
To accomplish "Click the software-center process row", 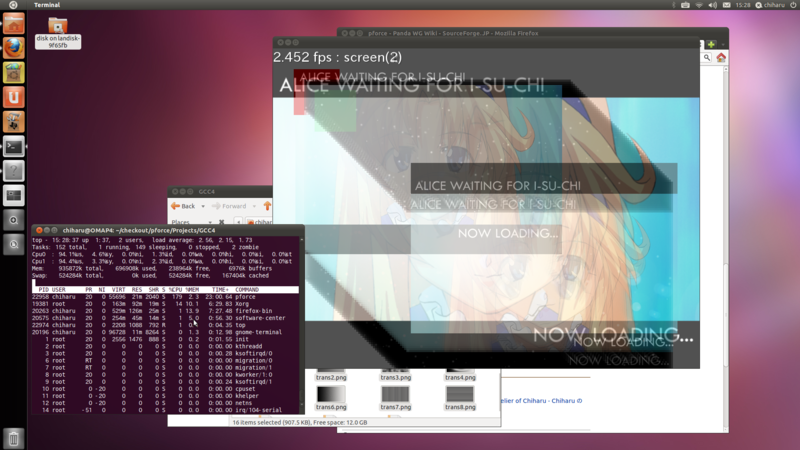I will (x=166, y=318).
